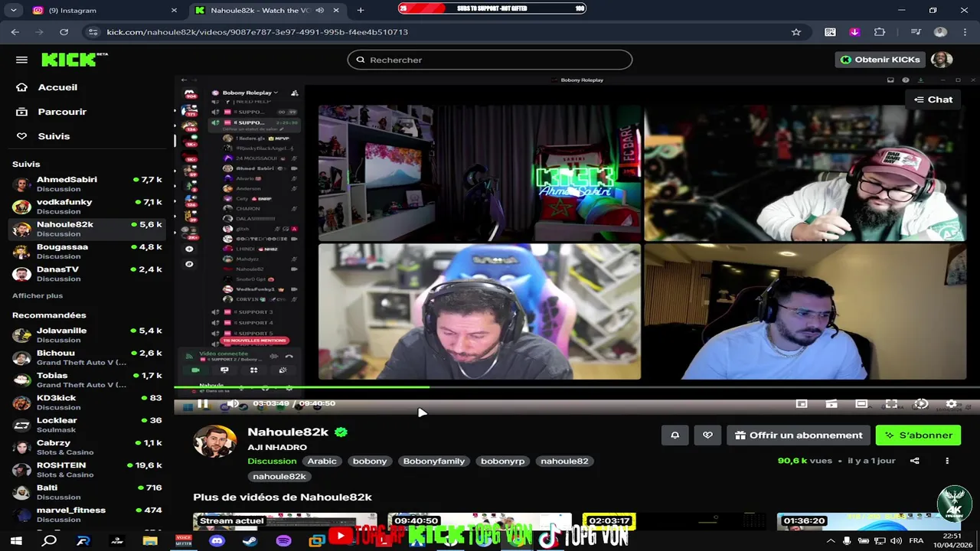The width and height of the screenshot is (980, 551).
Task: Bookmark this page with star icon
Action: click(x=796, y=32)
